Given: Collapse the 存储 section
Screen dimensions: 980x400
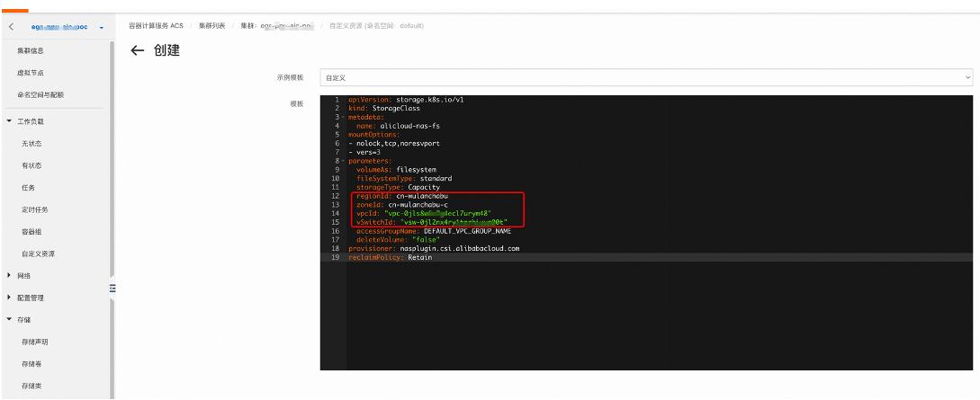Looking at the screenshot, I should tap(9, 319).
